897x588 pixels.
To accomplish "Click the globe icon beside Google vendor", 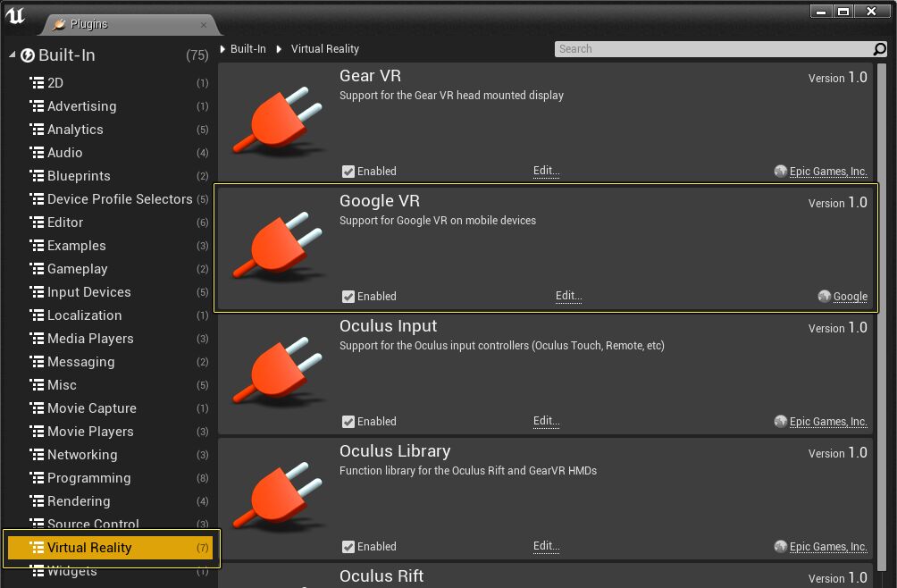I will coord(825,297).
